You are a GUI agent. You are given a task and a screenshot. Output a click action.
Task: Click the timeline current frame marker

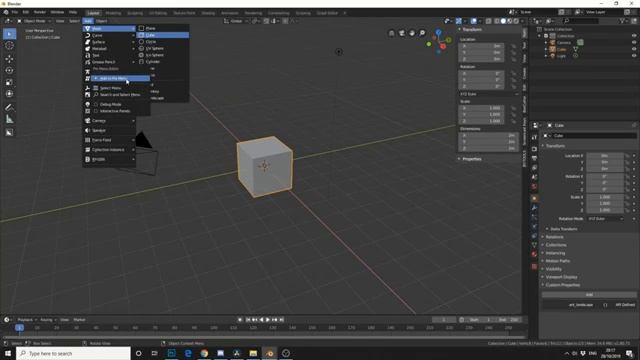pos(19,328)
